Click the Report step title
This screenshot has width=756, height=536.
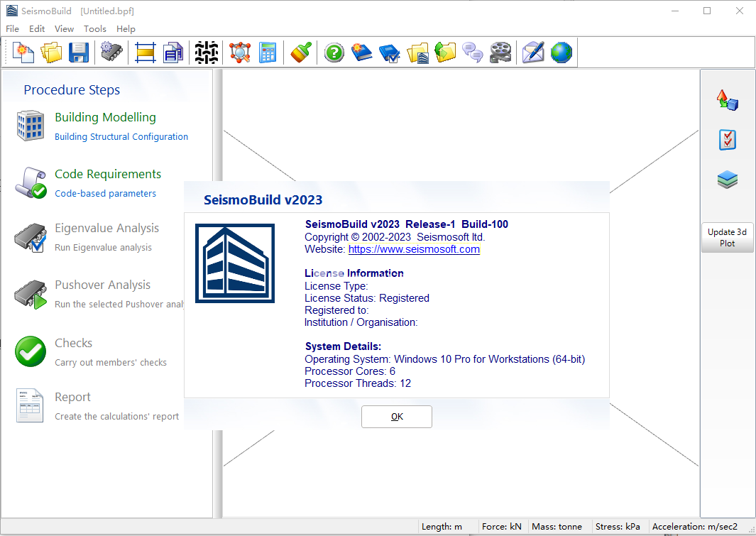point(72,397)
